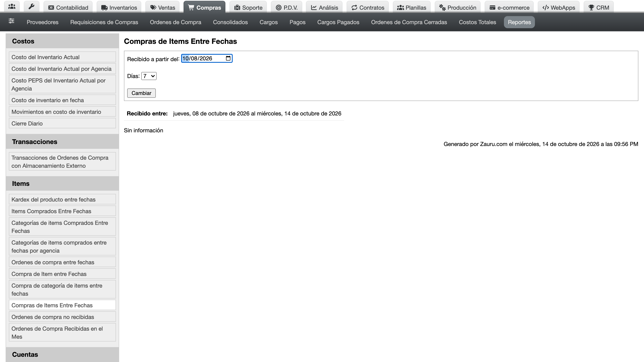Open the calendar picker in date field
The image size is (644, 362).
228,58
